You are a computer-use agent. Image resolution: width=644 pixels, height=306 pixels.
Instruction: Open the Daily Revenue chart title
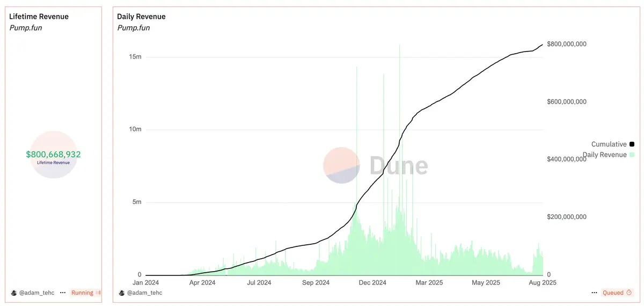pos(141,17)
